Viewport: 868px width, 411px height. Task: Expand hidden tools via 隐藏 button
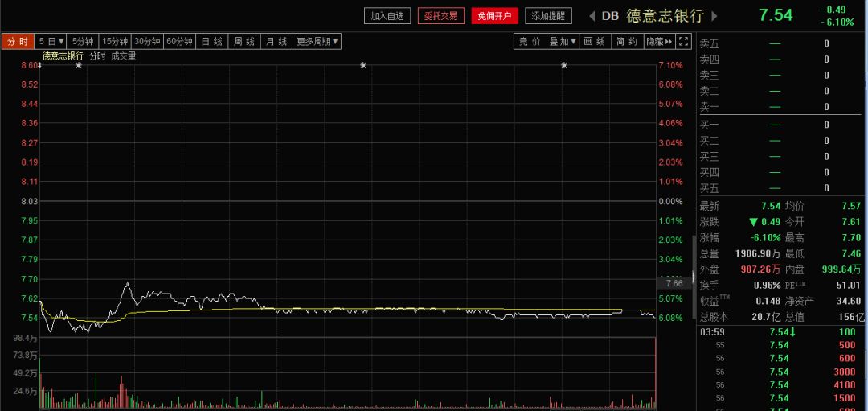pyautogui.click(x=659, y=42)
